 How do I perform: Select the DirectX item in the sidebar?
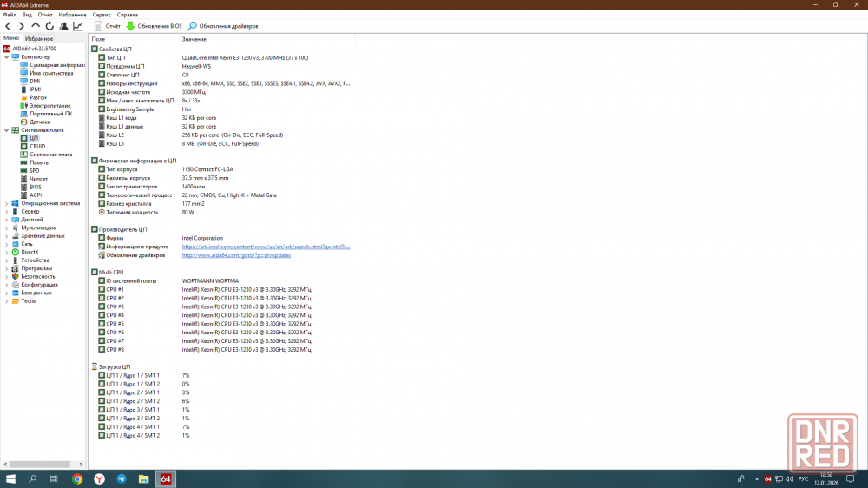coord(30,252)
